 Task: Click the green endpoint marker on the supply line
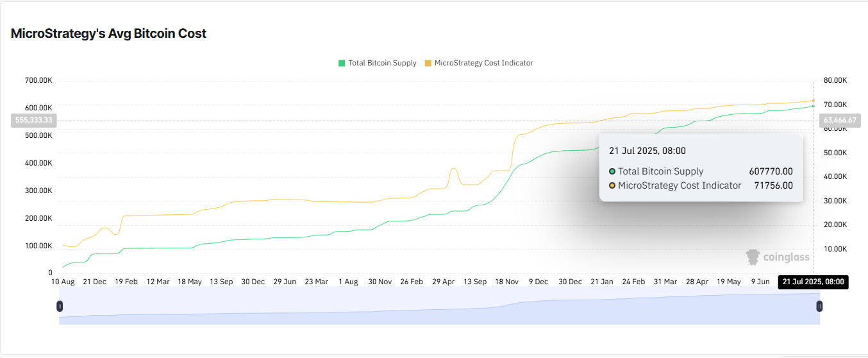pos(814,106)
